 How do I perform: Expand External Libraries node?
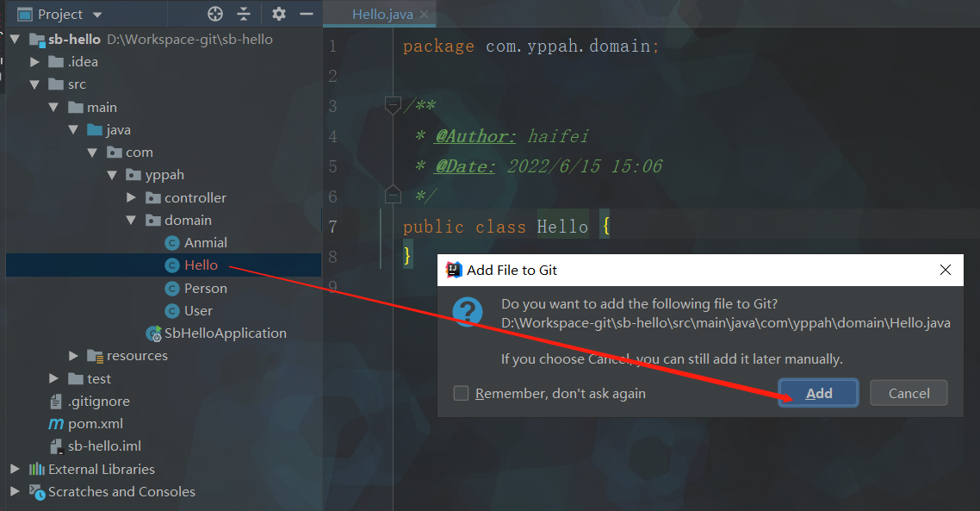pos(15,470)
